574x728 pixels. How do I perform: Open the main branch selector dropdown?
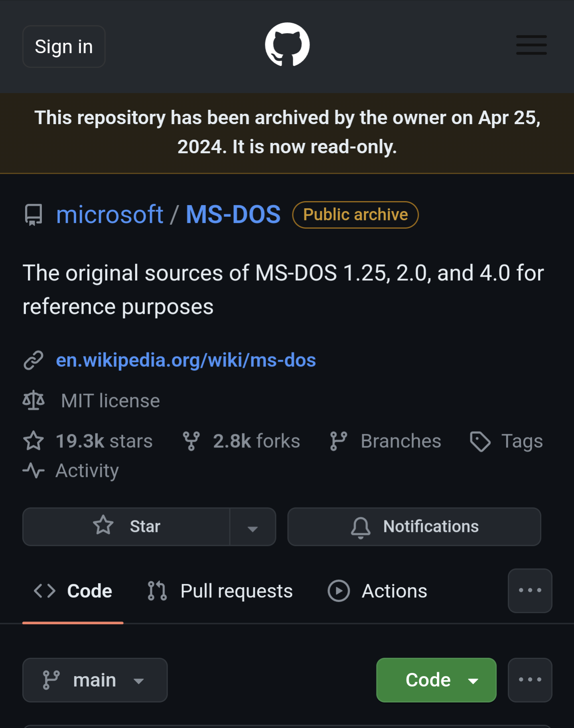pos(95,680)
